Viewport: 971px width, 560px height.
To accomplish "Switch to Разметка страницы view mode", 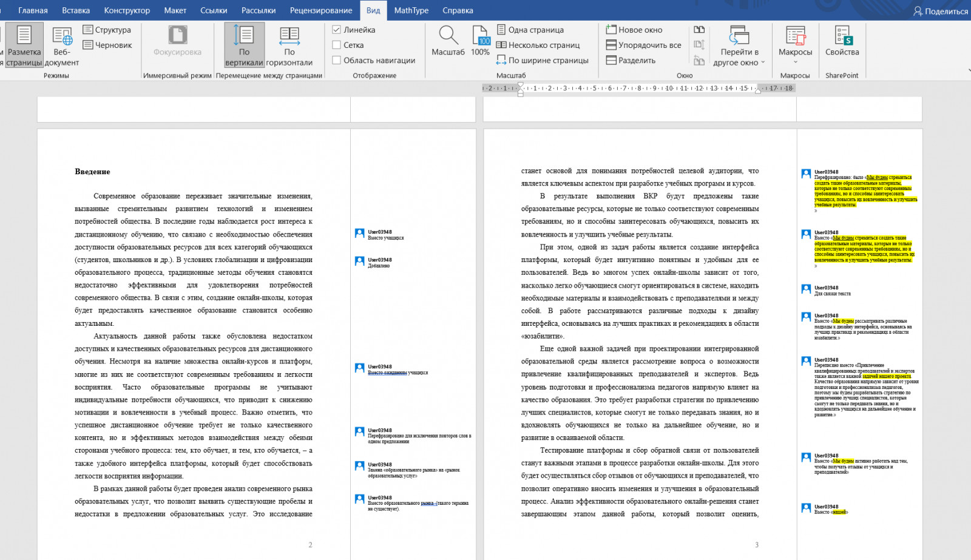I will click(x=24, y=46).
